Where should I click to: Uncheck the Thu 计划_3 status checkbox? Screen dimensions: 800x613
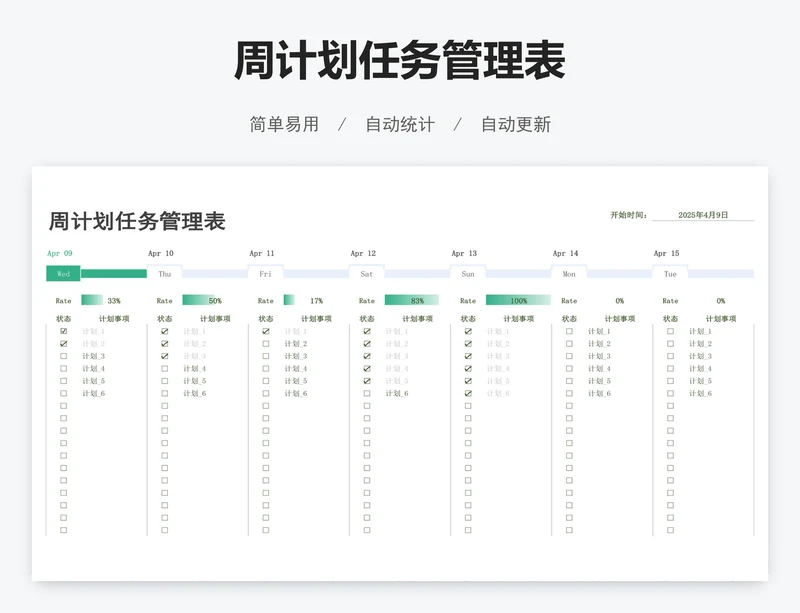[164, 356]
